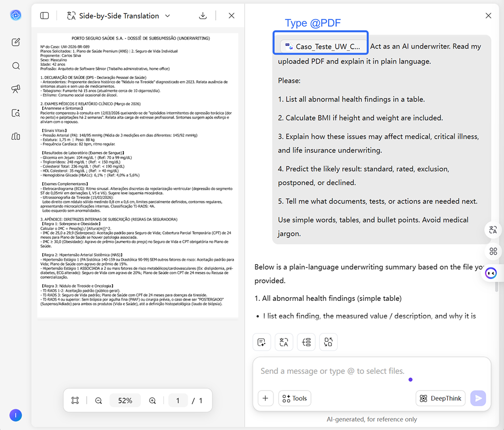Screen dimensions: 504x430
Task: Click the summarize note icon above input
Action: pyautogui.click(x=262, y=342)
